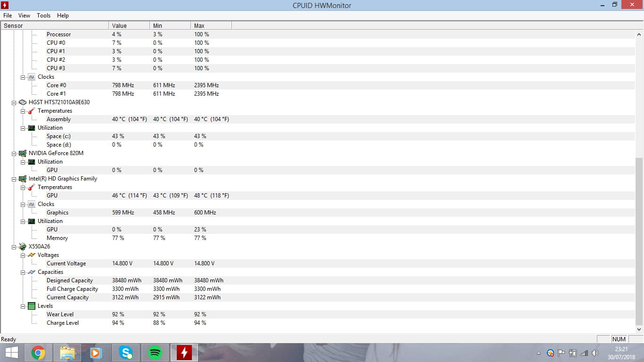This screenshot has width=644, height=362.
Task: Collapse the Intel HD Graphics Family node
Action: click(x=14, y=179)
